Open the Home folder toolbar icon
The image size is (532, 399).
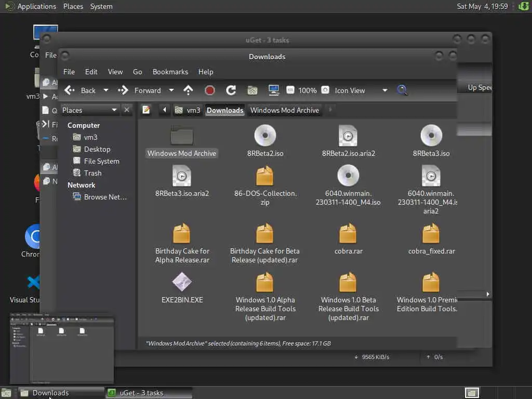click(x=252, y=90)
